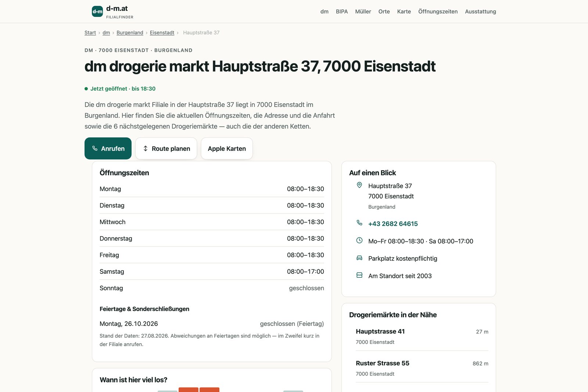Click the Donnerstag opening hours row
The width and height of the screenshot is (588, 392).
click(212, 238)
